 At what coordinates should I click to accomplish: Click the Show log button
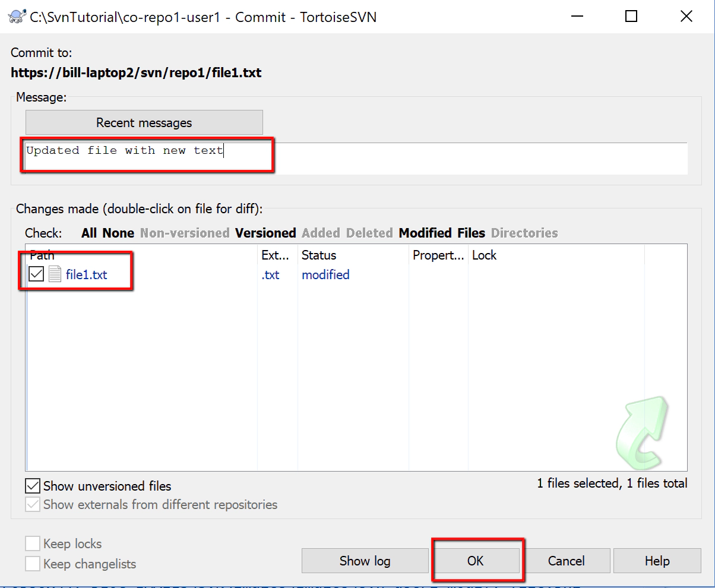365,561
